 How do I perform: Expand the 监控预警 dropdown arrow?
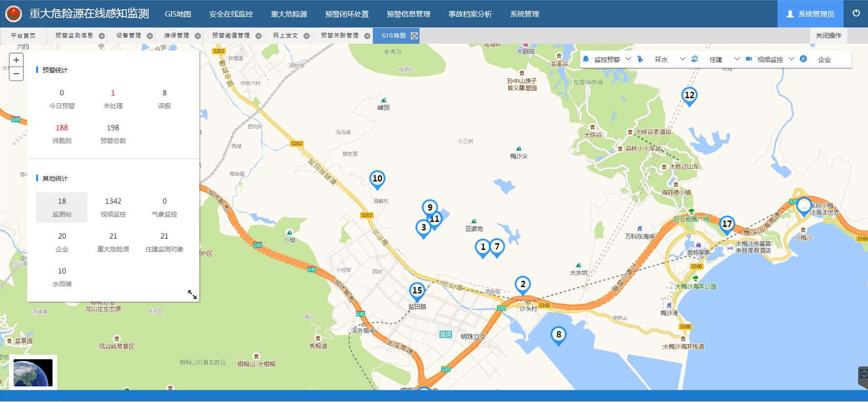(x=628, y=59)
